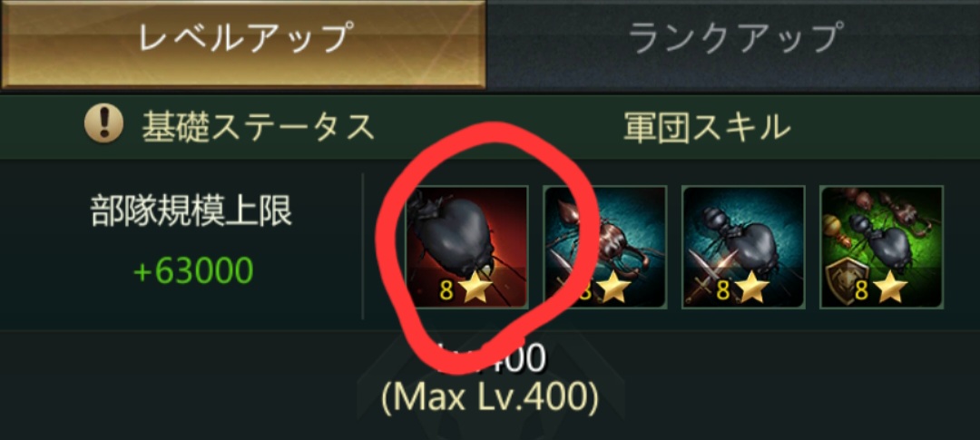
Task: Tap the 基礎ステータス heading
Action: tap(258, 127)
